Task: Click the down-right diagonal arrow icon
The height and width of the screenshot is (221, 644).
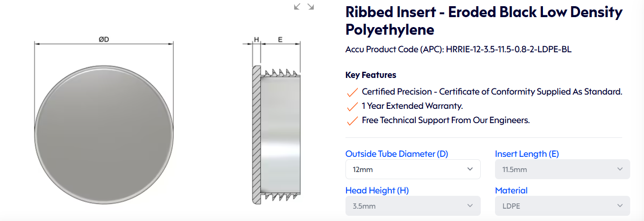Action: point(310,6)
